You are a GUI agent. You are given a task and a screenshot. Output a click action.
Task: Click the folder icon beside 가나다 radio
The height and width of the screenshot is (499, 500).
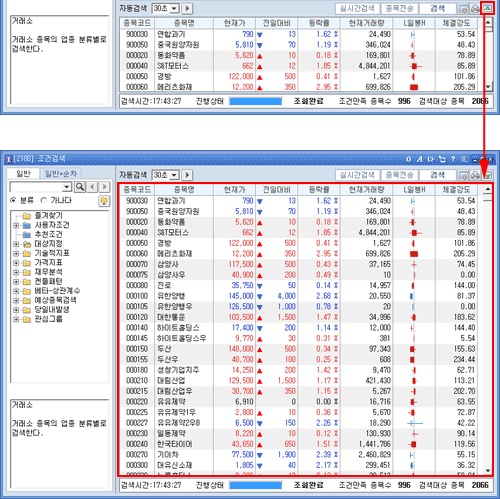104,201
